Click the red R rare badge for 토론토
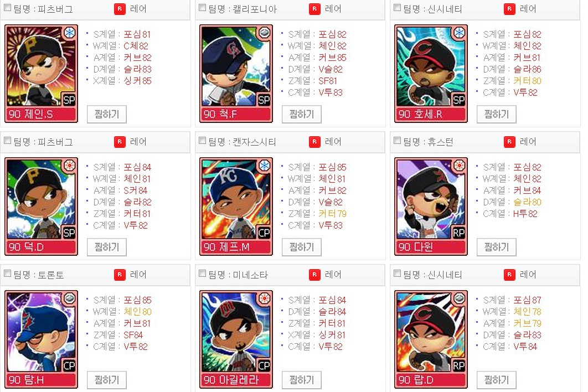This screenshot has width=588, height=392. (120, 275)
